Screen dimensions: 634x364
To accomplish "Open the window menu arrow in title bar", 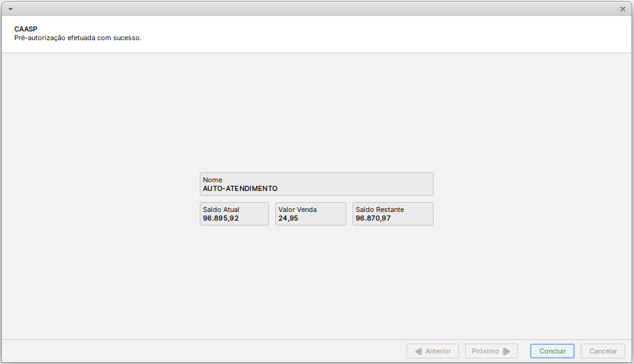I will coord(10,9).
